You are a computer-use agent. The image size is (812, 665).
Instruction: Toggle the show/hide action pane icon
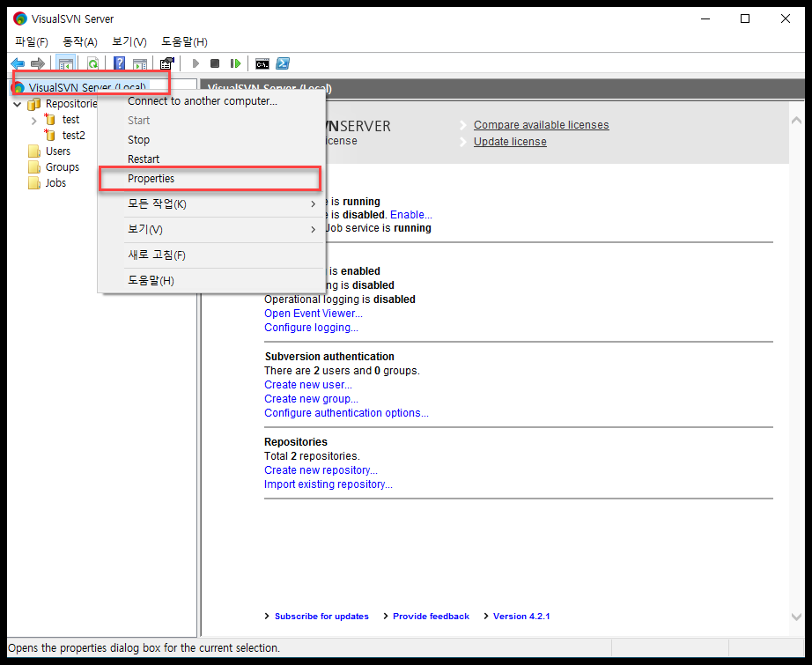tap(140, 63)
